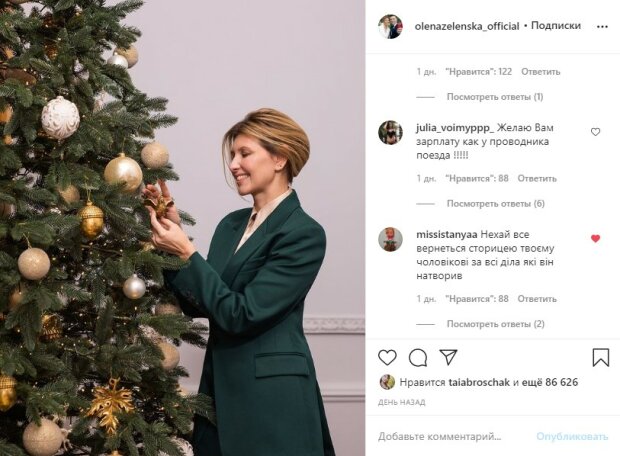Open missistanyaa commenter avatar
The height and width of the screenshot is (456, 620).
(390, 239)
